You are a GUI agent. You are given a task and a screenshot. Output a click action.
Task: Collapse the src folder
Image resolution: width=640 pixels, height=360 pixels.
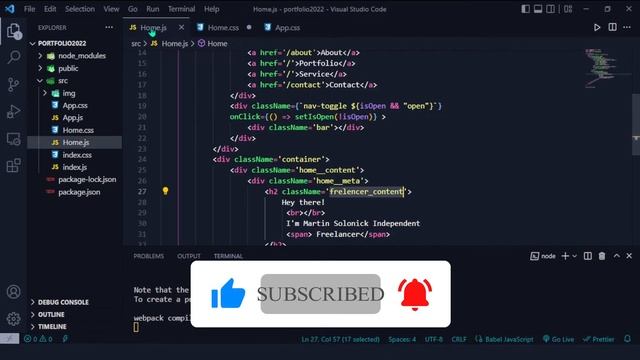point(40,81)
